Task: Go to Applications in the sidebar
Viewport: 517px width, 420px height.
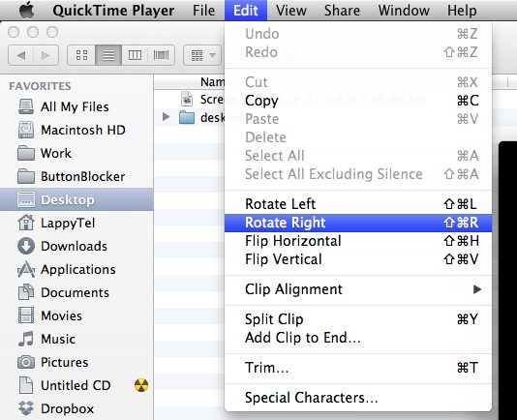Action: click(76, 270)
